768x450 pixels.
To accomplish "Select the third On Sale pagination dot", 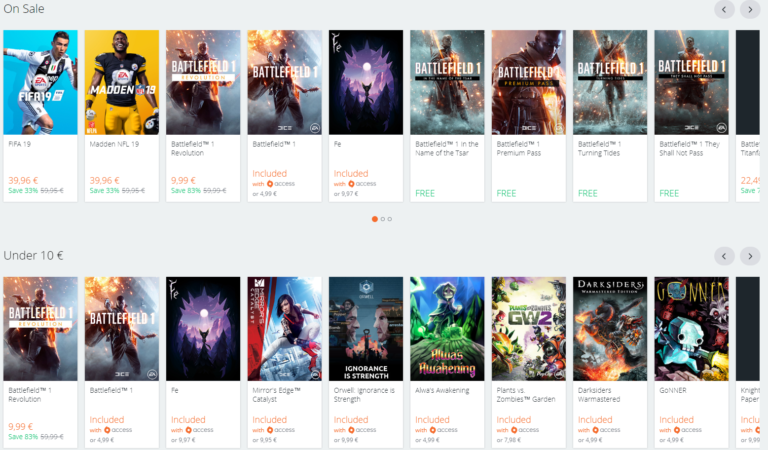I will [x=390, y=218].
